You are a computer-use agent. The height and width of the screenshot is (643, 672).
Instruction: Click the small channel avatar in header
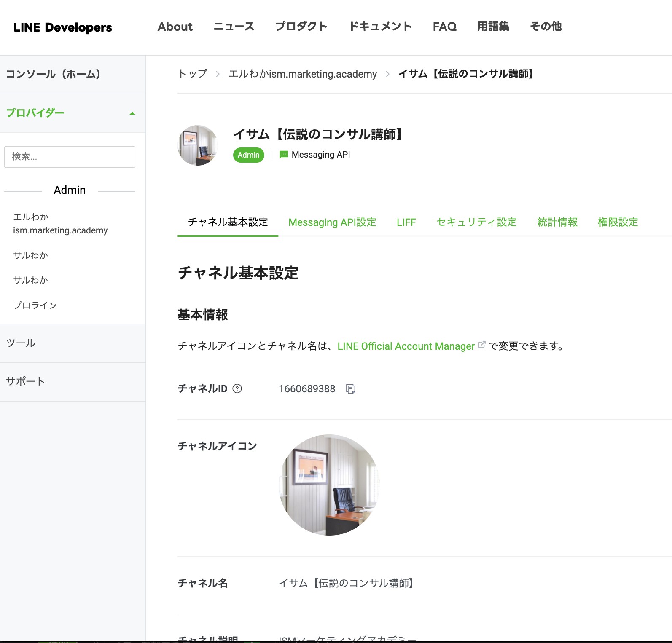[x=198, y=145]
